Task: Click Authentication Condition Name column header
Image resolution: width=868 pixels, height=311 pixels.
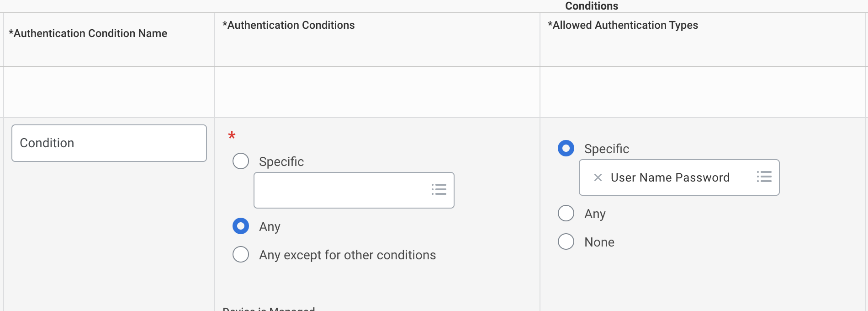Action: click(x=88, y=33)
